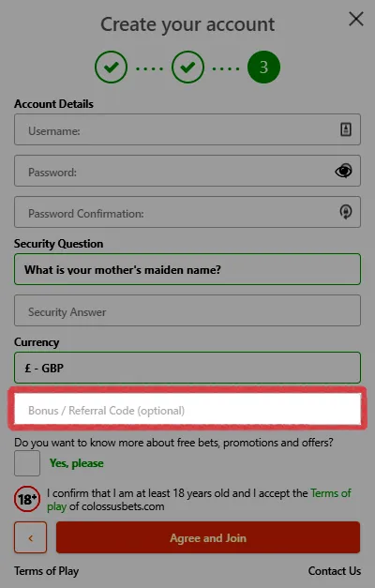Click the first completed step checkmark

click(x=111, y=68)
